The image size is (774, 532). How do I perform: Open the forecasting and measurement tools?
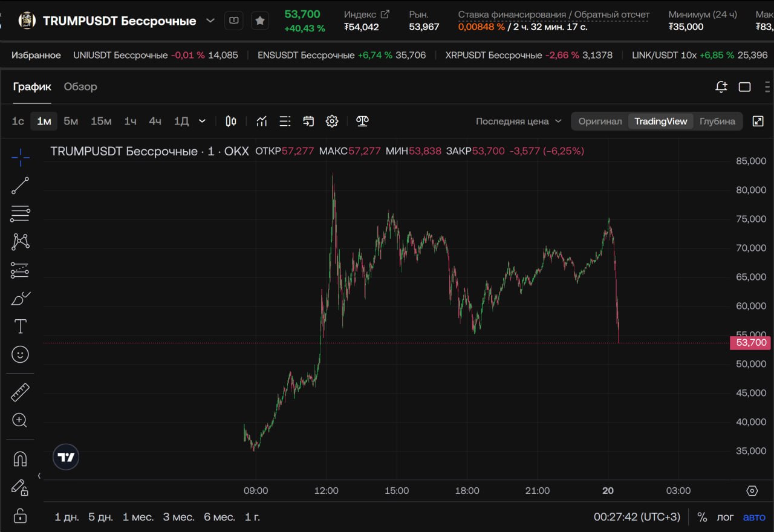coord(20,270)
